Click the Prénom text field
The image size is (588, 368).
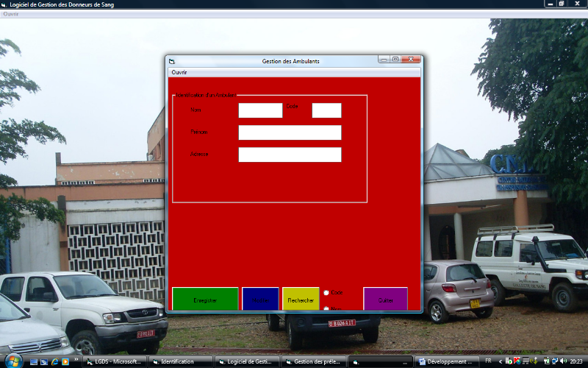290,132
